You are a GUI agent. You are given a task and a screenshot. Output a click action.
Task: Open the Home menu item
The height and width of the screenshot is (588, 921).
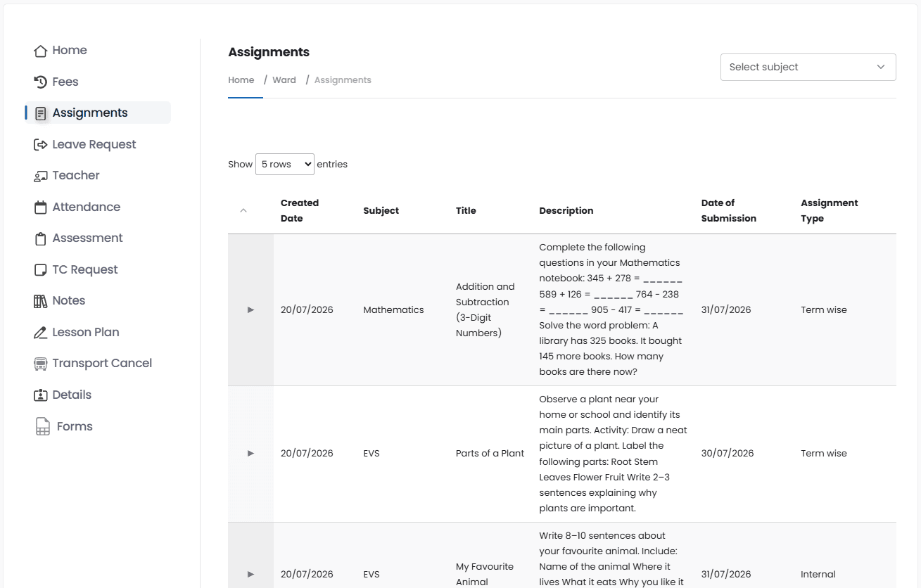(x=70, y=50)
